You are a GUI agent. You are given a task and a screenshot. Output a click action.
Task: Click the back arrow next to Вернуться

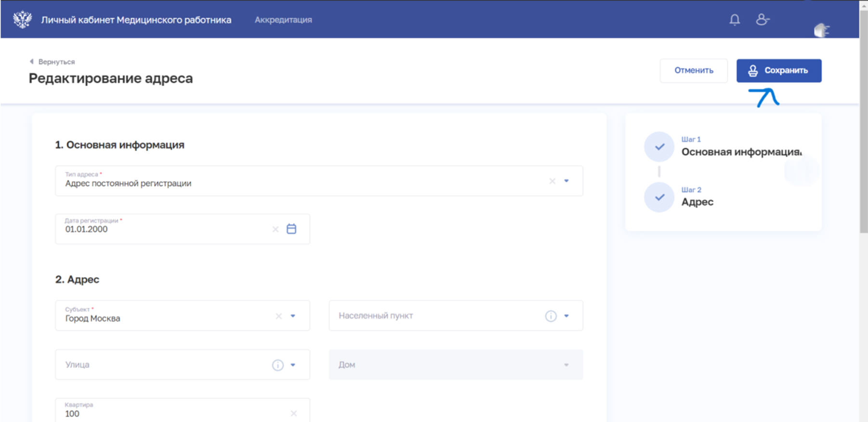32,62
